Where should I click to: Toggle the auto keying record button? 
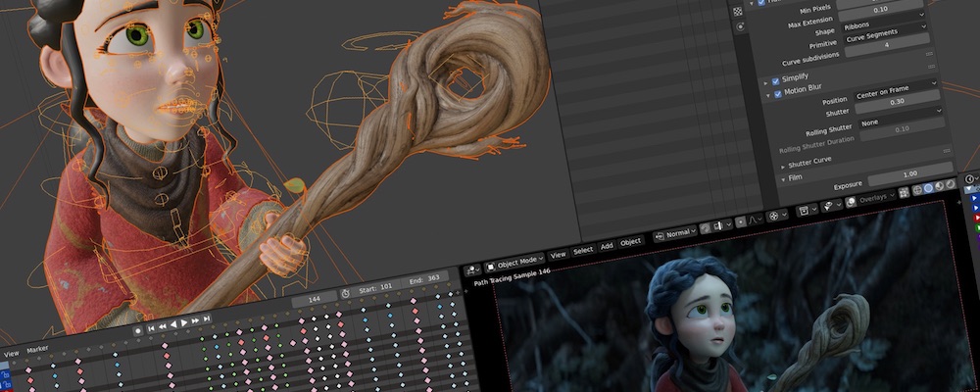[139, 330]
